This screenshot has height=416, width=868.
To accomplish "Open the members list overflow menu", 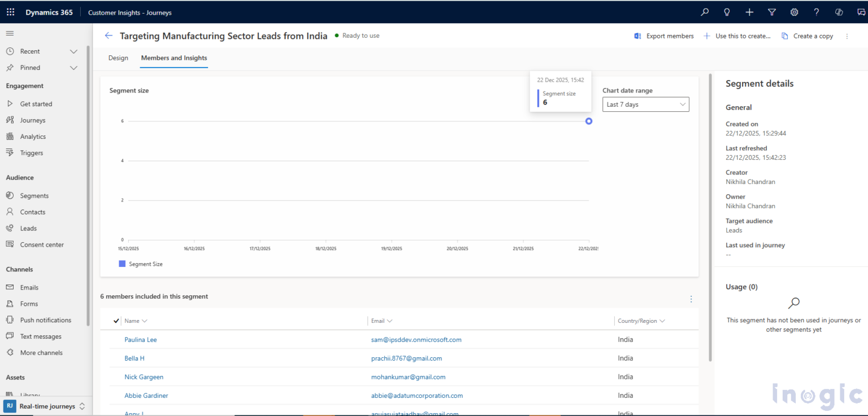I will [691, 299].
